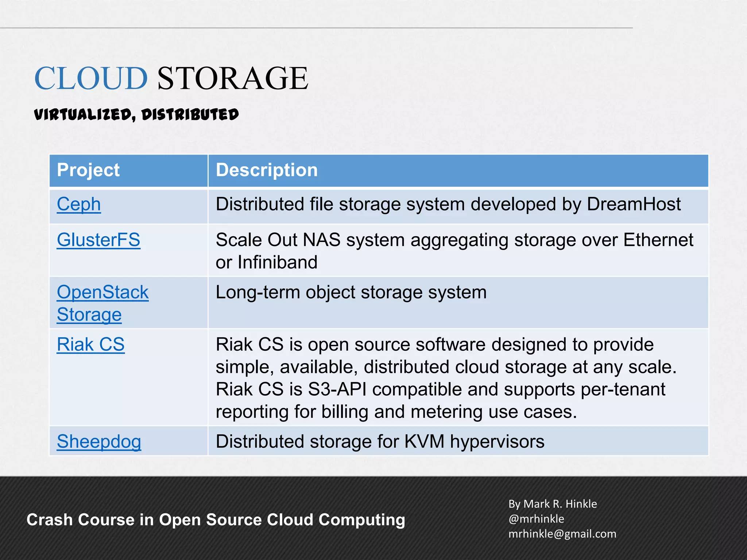
Task: Open the GlusterFS project link
Action: (98, 240)
